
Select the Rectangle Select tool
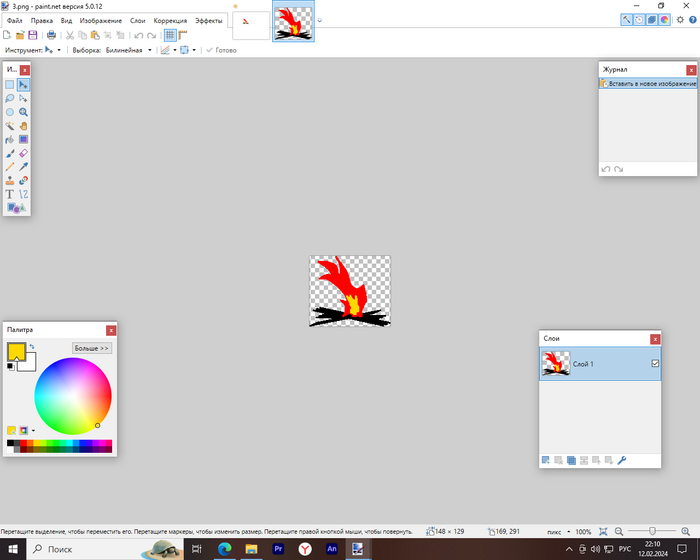10,85
